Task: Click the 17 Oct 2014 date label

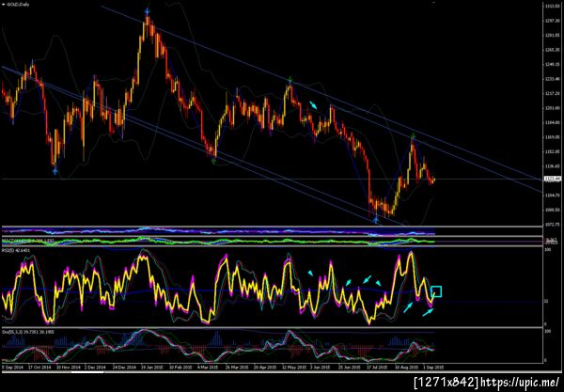Action: [39, 368]
